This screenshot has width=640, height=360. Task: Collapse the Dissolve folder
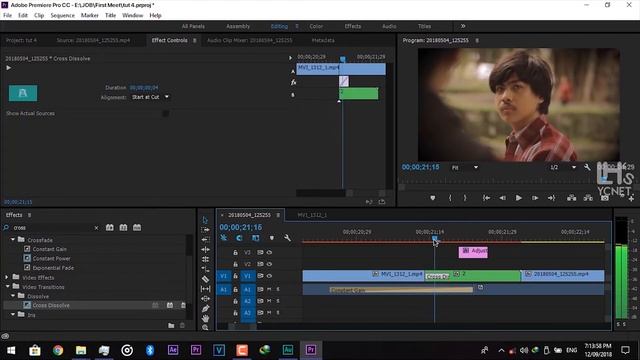(x=13, y=296)
